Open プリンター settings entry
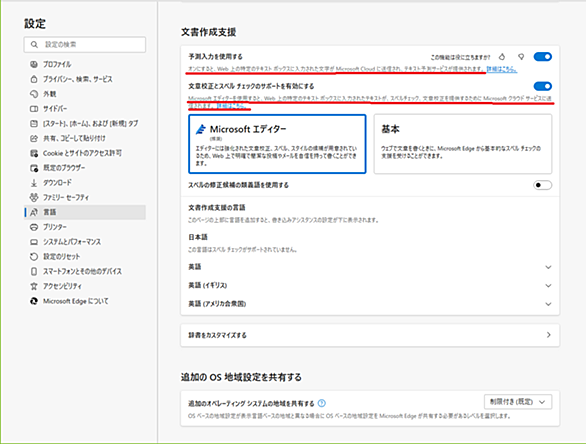Screen dimensions: 586x444 point(85,227)
